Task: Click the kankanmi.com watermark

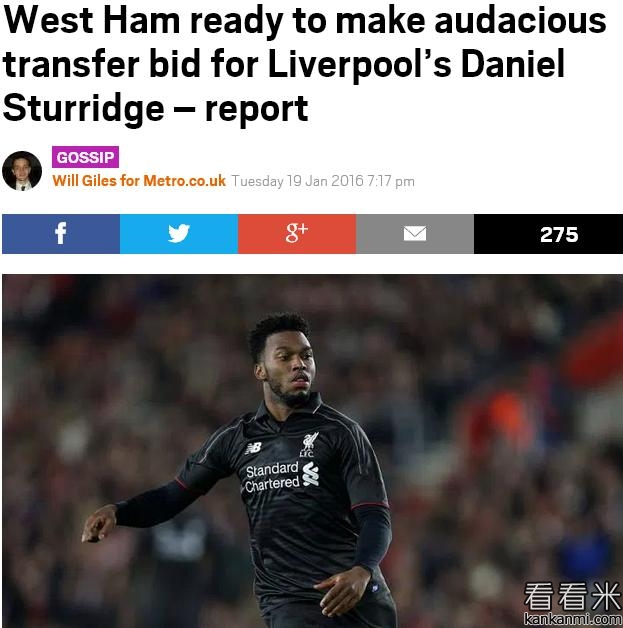Action: (x=573, y=619)
